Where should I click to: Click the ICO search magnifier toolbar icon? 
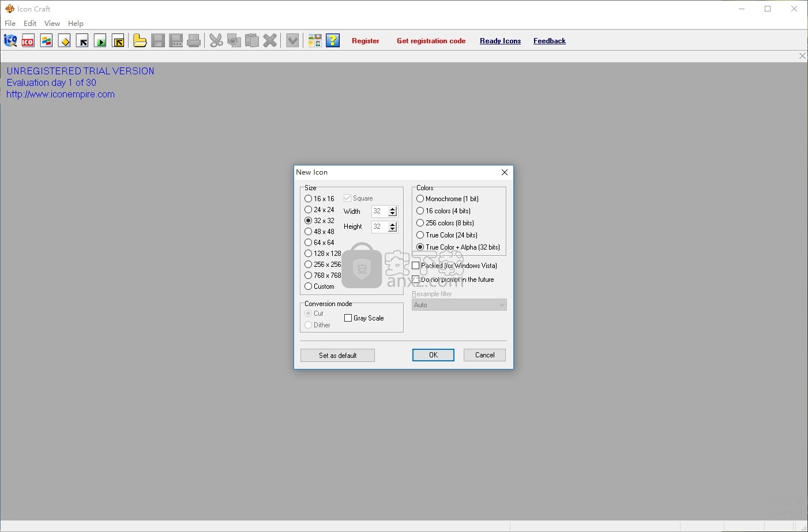tap(10, 40)
